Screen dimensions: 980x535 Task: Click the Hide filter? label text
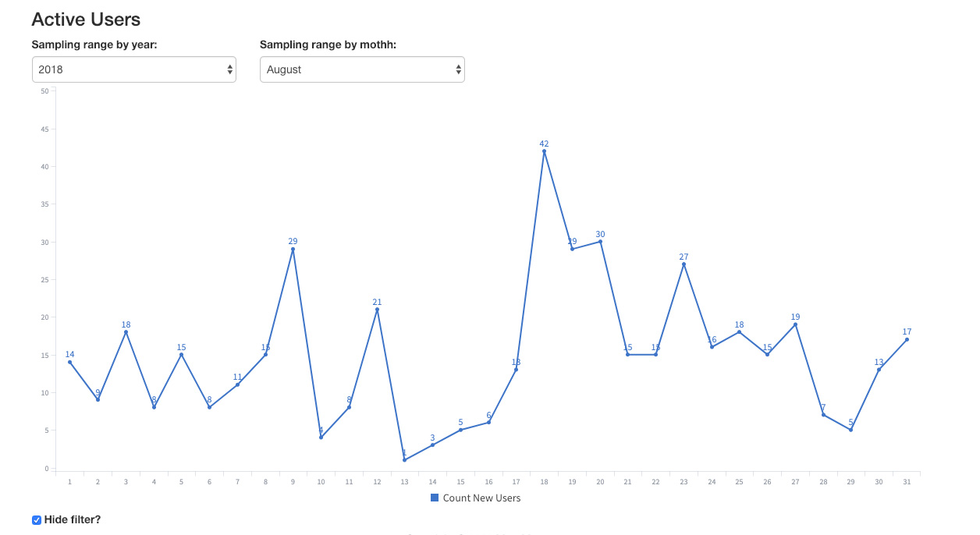pos(73,519)
